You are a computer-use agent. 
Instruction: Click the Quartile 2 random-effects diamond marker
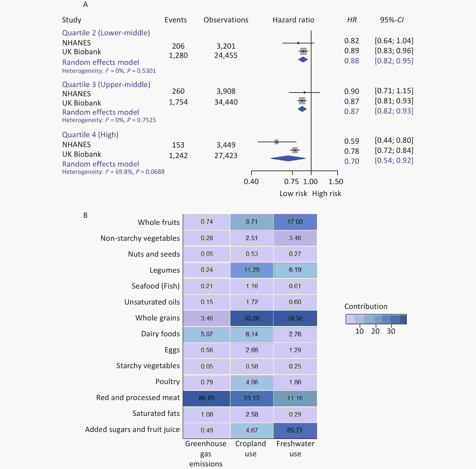tap(303, 60)
